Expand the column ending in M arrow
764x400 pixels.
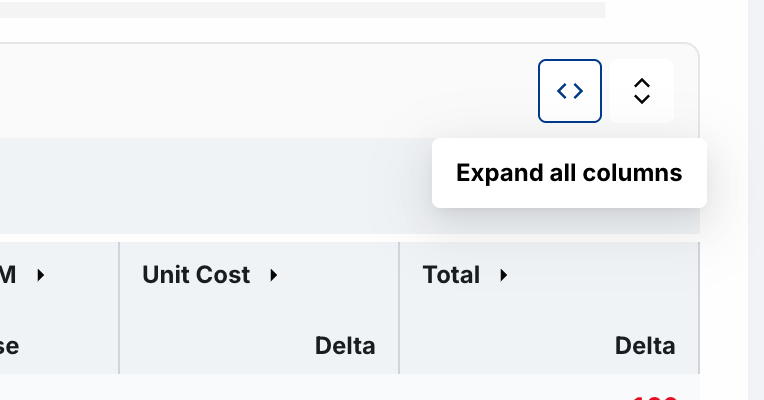pyautogui.click(x=41, y=275)
